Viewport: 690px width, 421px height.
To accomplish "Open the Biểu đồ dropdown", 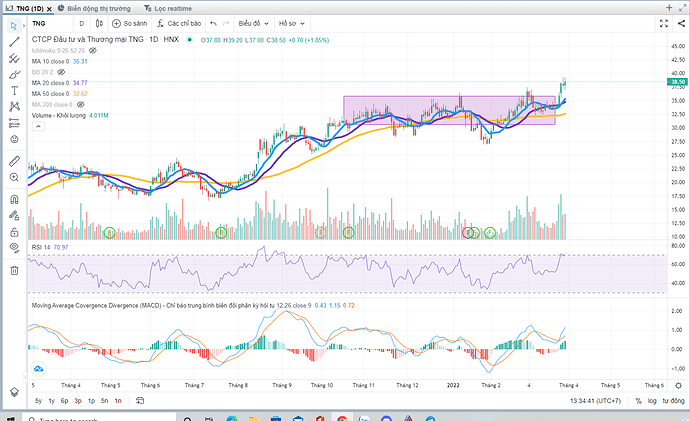I will pyautogui.click(x=252, y=22).
